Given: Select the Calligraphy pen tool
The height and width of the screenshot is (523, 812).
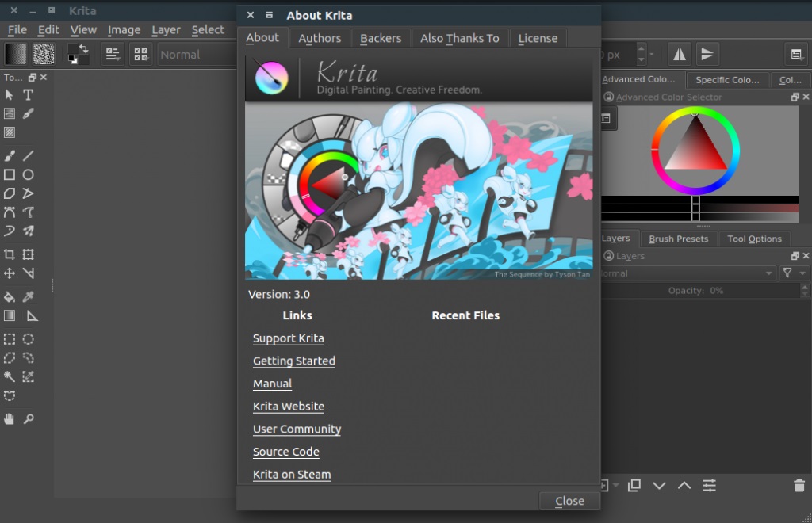Looking at the screenshot, I should (28, 113).
